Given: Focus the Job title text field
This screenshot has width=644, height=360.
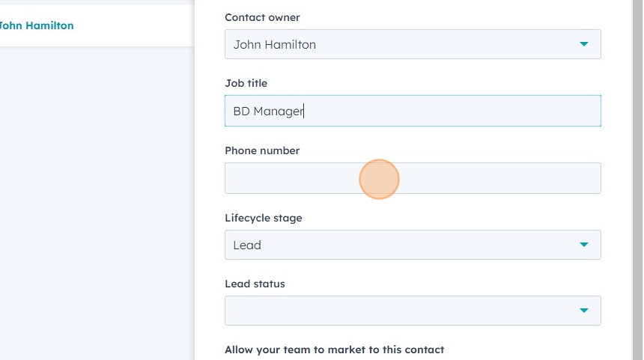Looking at the screenshot, I should (x=449, y=111).
